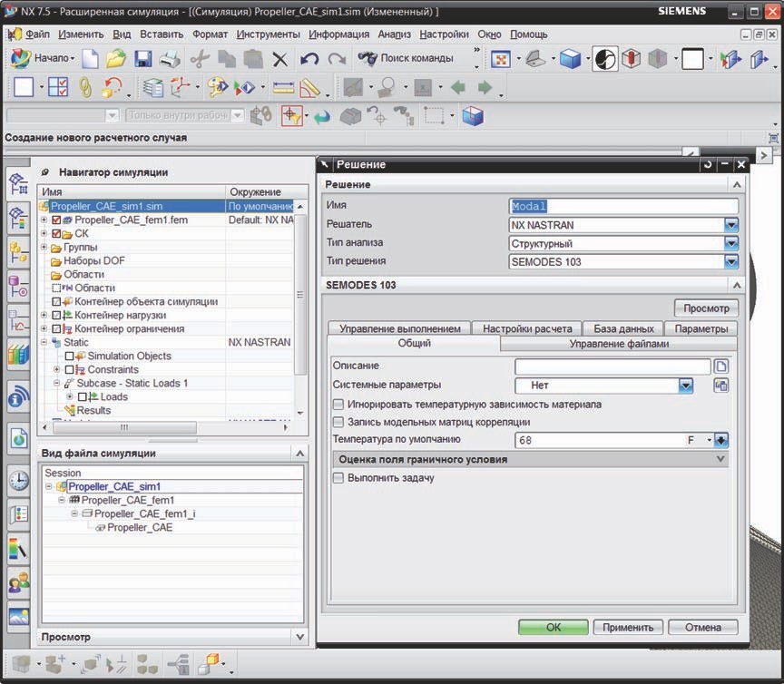The image size is (784, 684).
Task: Tick the Выполнить задачу checkbox
Action: [338, 477]
